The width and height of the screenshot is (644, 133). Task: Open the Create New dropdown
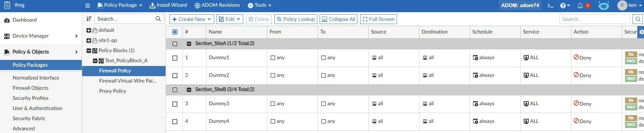click(192, 19)
